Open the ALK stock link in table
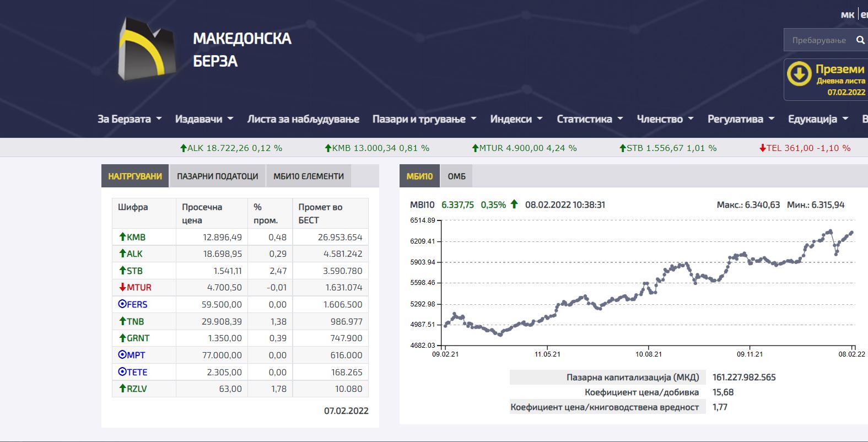The height and width of the screenshot is (442, 868). (134, 254)
